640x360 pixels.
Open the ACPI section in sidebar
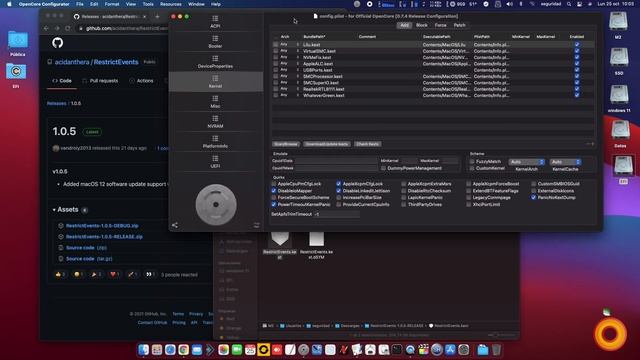click(x=215, y=22)
